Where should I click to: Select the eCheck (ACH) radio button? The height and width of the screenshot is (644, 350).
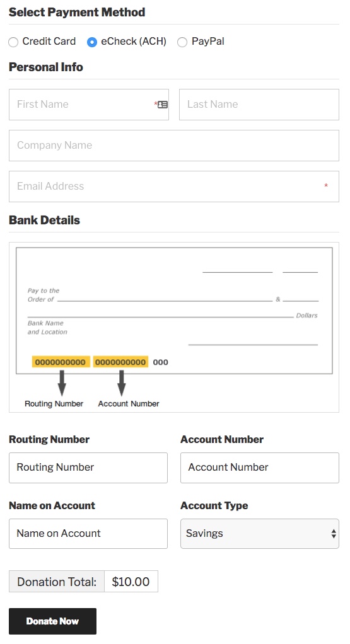coord(92,42)
